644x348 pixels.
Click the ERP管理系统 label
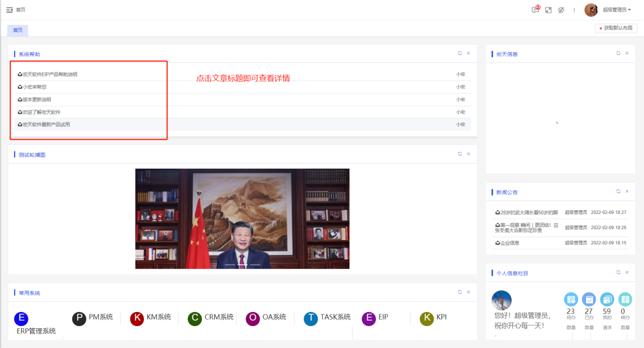pyautogui.click(x=36, y=331)
